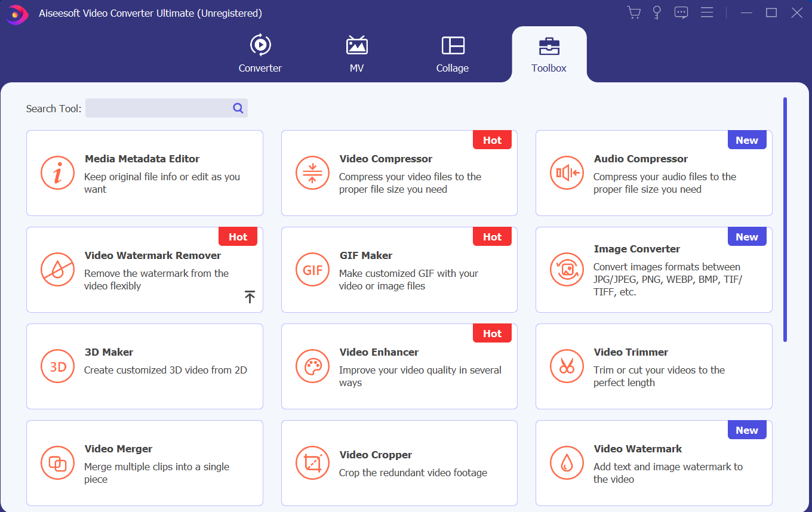Open the Video Watermark title text
This screenshot has height=512, width=812.
tap(638, 449)
